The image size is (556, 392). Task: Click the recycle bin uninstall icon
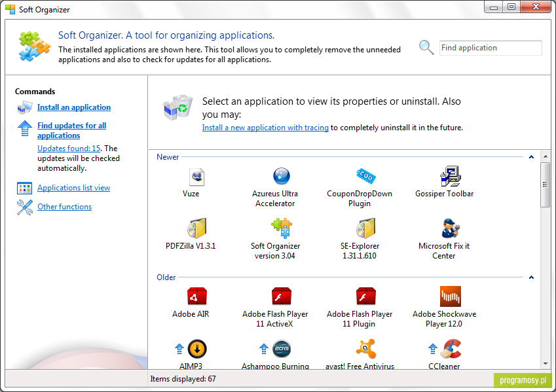pos(177,107)
